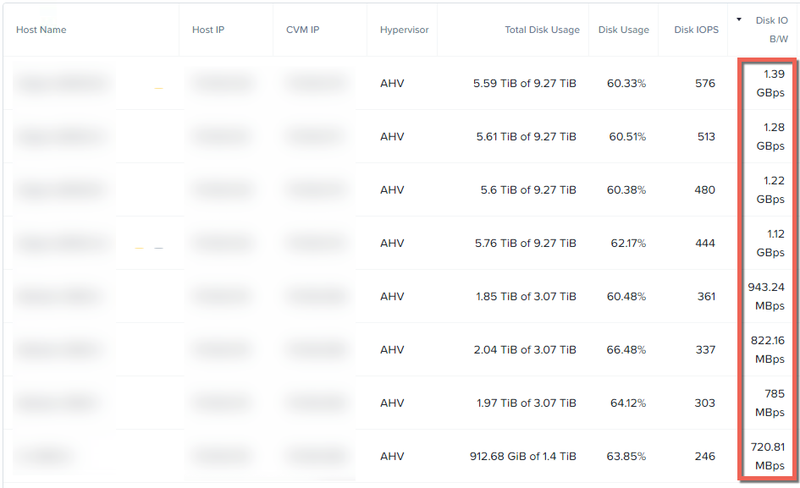Screen dimensions: 800x488
Task: Select the 1.85 TiB of 3.07 TiB cell
Action: [x=526, y=296]
